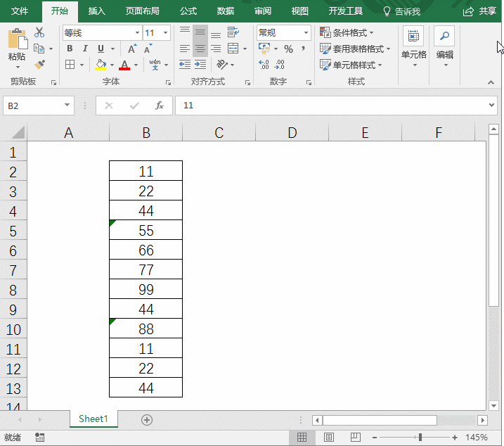Open 条件格式 conditional formatting menu
504x446 pixels.
point(347,32)
